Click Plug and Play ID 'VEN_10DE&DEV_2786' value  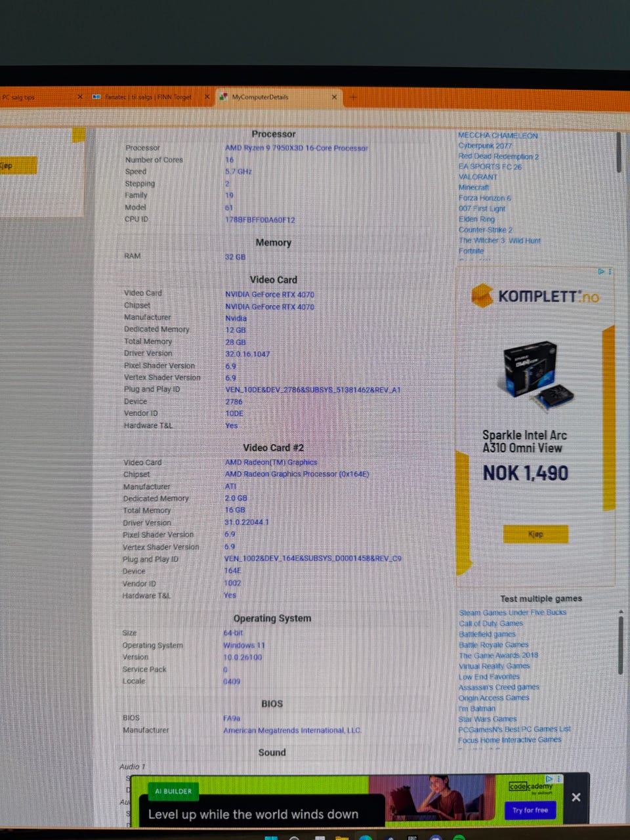(x=312, y=389)
